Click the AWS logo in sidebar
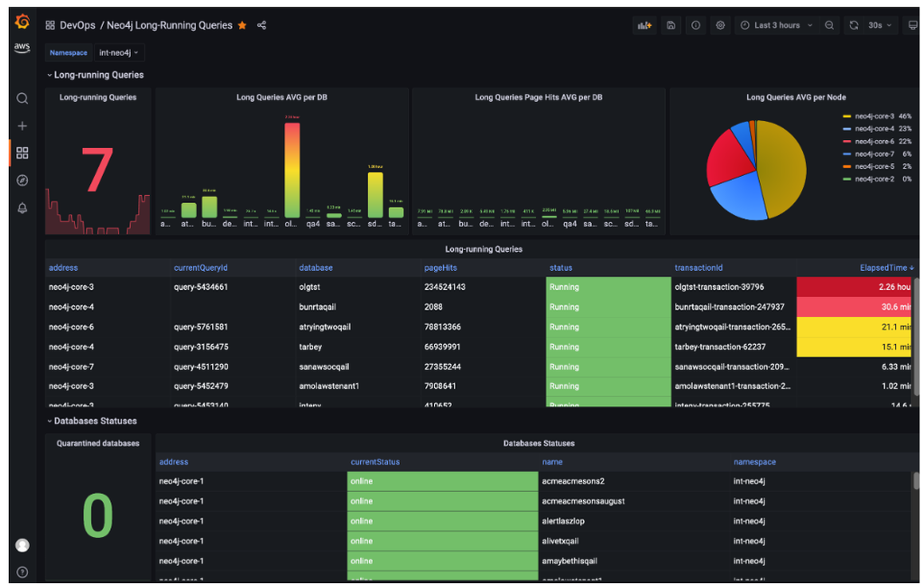This screenshot has height=585, width=924. 23,48
